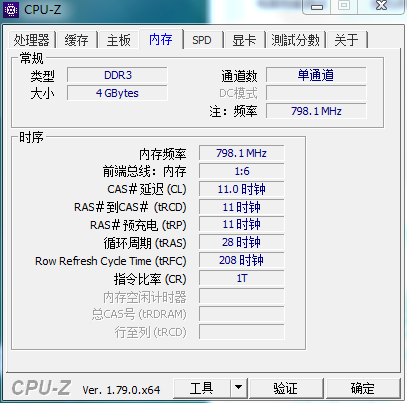The width and height of the screenshot is (407, 403).
Task: Click the 工具 button
Action: pyautogui.click(x=202, y=388)
